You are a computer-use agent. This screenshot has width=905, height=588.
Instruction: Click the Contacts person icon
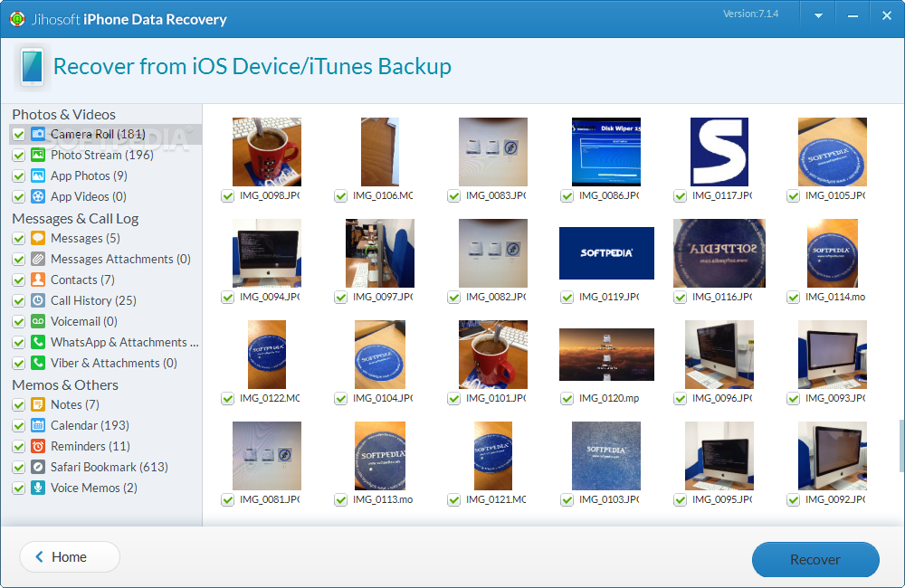38,280
